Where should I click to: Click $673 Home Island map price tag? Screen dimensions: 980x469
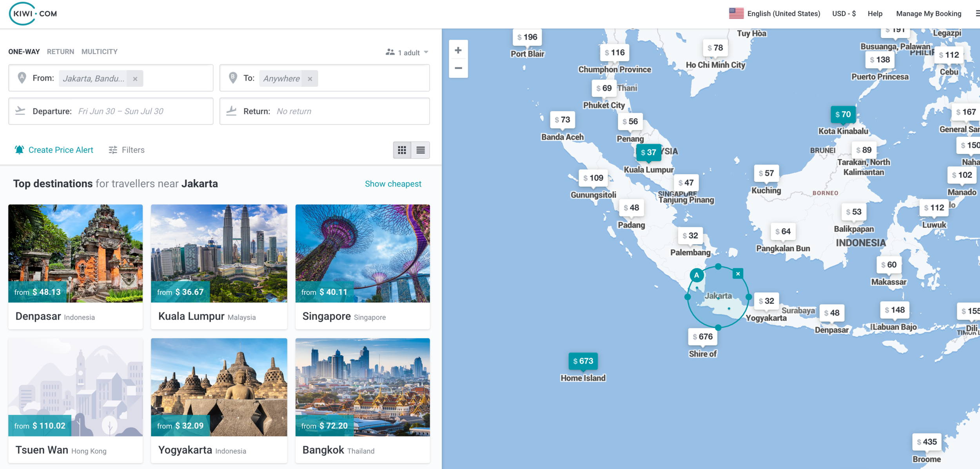(583, 361)
